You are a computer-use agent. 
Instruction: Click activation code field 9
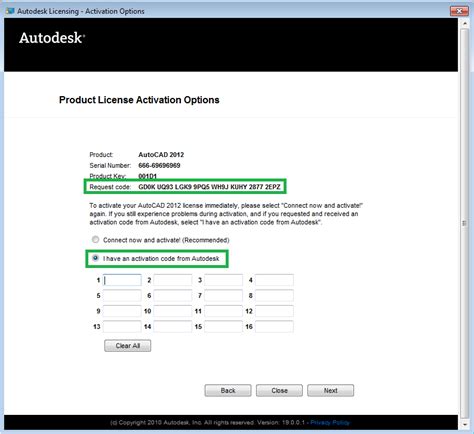click(122, 311)
